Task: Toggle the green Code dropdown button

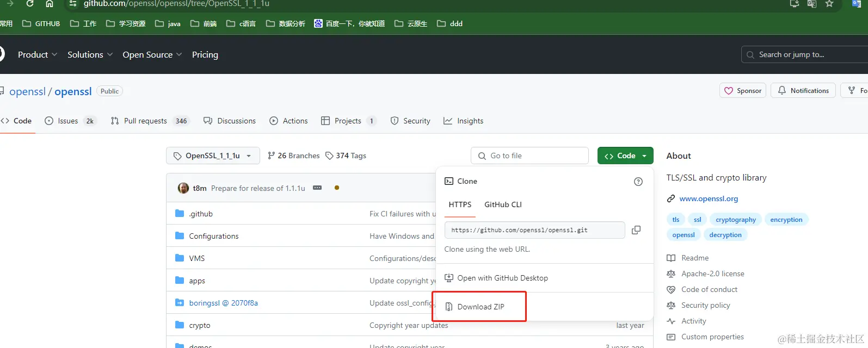Action: click(x=625, y=156)
